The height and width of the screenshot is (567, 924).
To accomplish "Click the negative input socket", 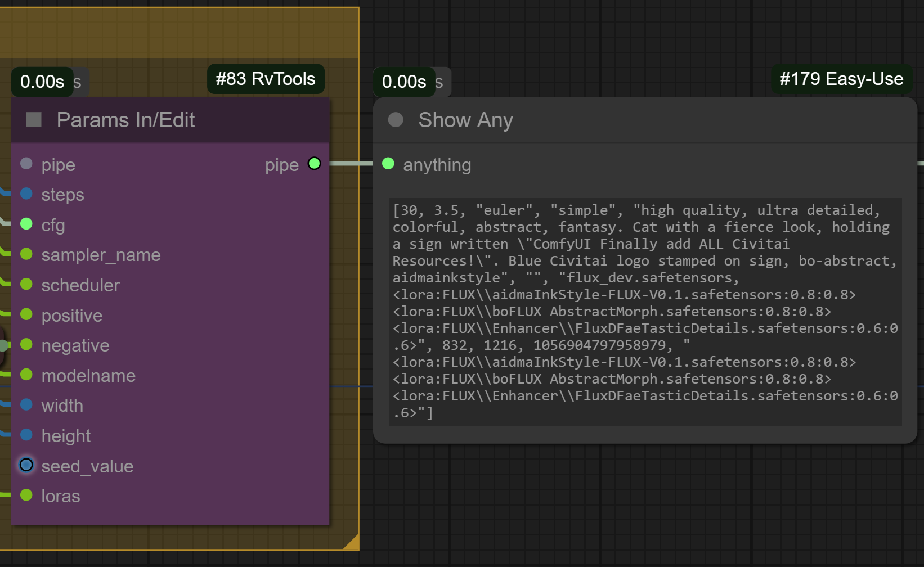I will 26,344.
